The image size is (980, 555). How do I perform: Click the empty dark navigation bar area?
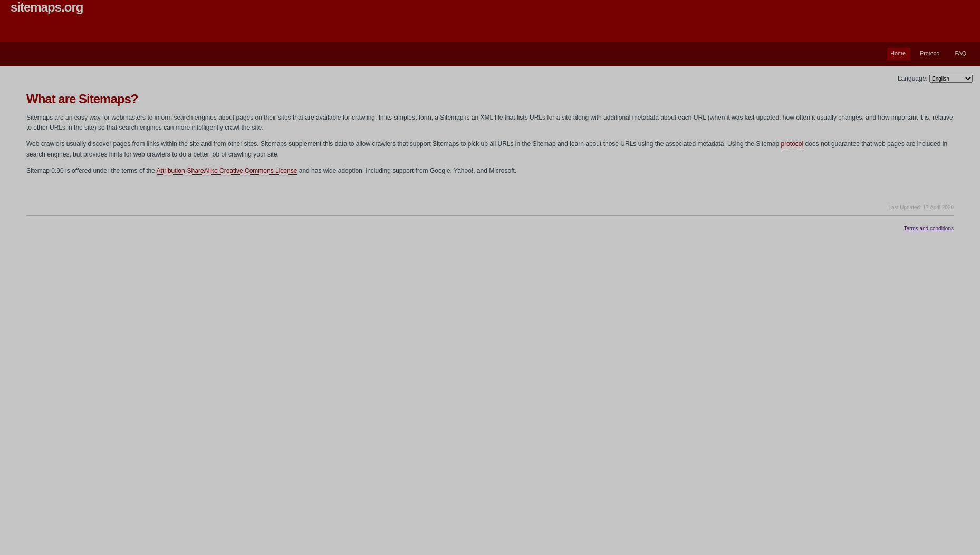click(x=422, y=54)
